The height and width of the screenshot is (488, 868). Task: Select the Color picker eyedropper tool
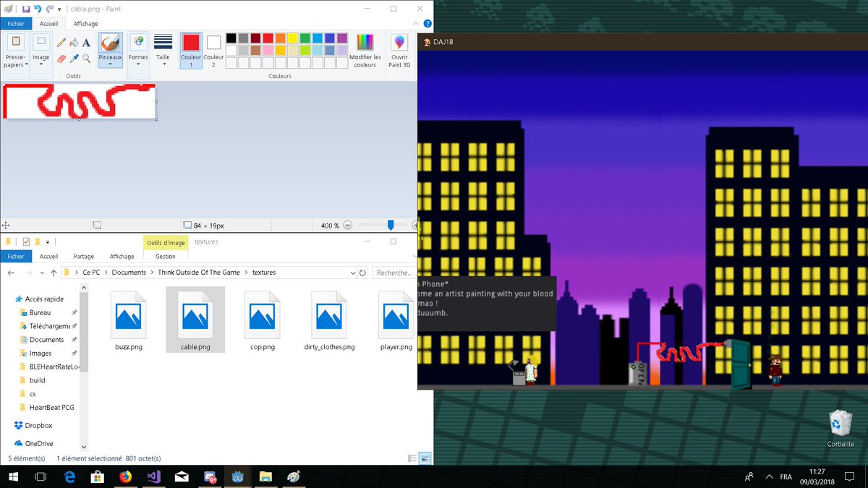(x=74, y=58)
